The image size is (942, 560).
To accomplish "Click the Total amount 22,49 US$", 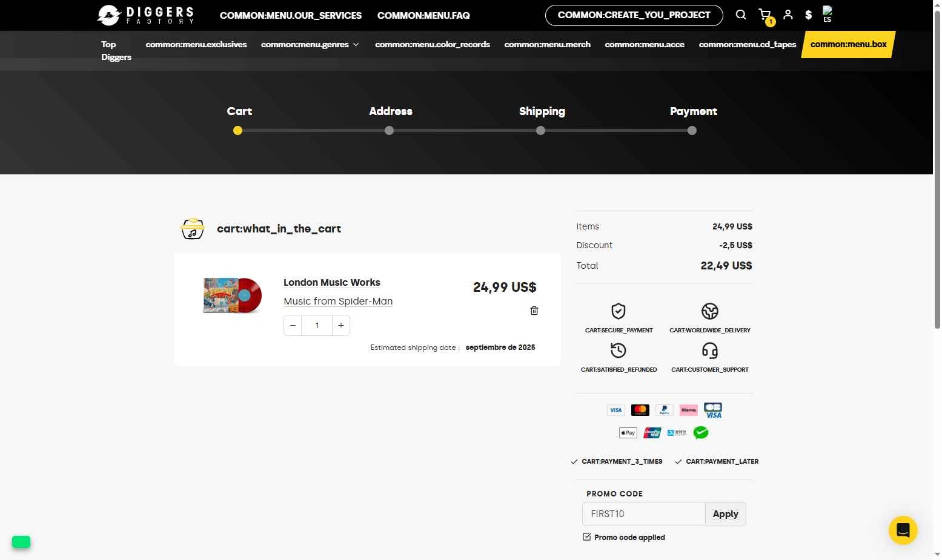I will (726, 266).
